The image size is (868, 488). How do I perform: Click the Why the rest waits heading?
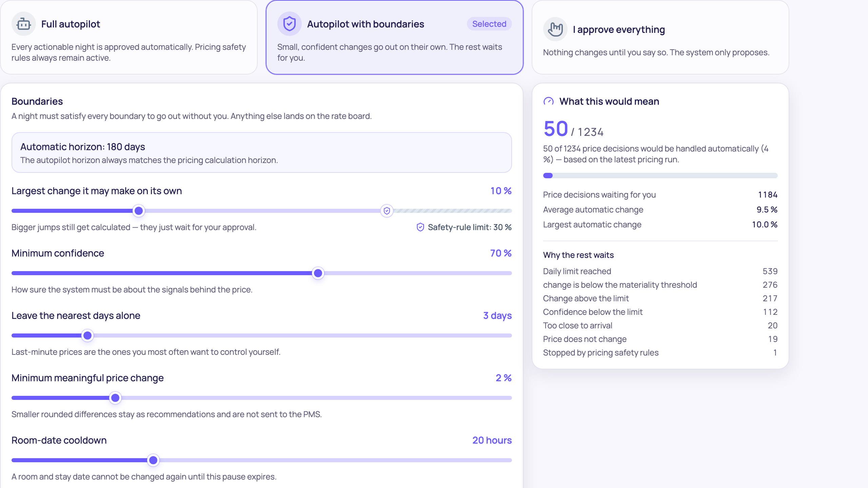click(578, 255)
